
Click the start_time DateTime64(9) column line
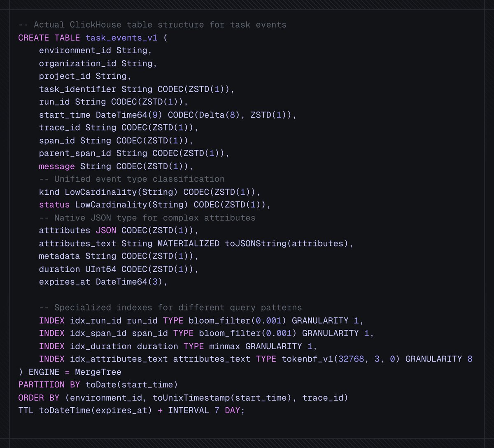point(168,115)
